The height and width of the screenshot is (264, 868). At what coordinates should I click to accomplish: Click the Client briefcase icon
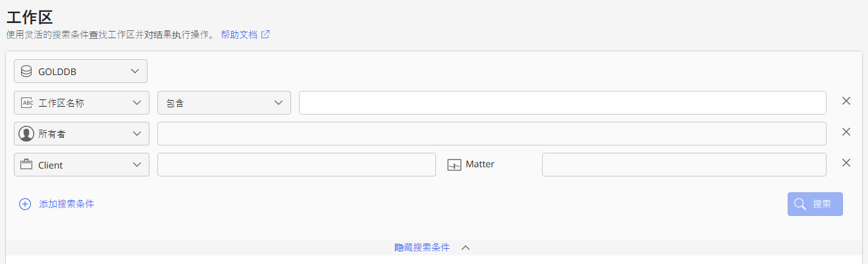click(26, 165)
